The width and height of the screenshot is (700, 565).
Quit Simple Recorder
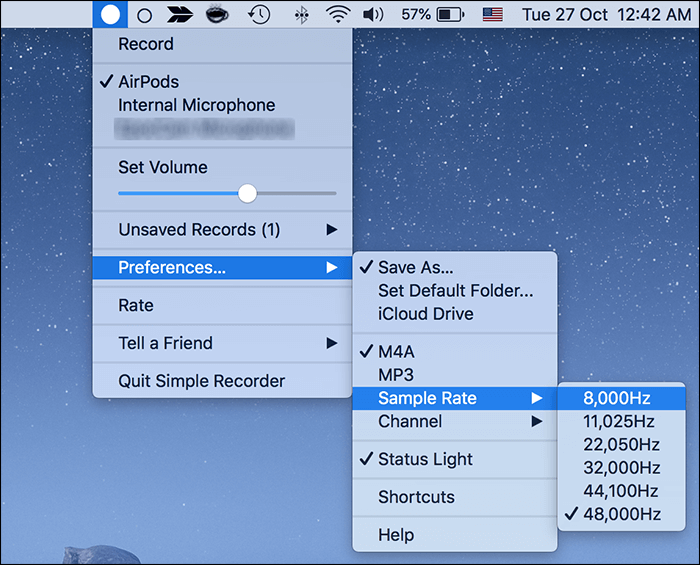[201, 381]
